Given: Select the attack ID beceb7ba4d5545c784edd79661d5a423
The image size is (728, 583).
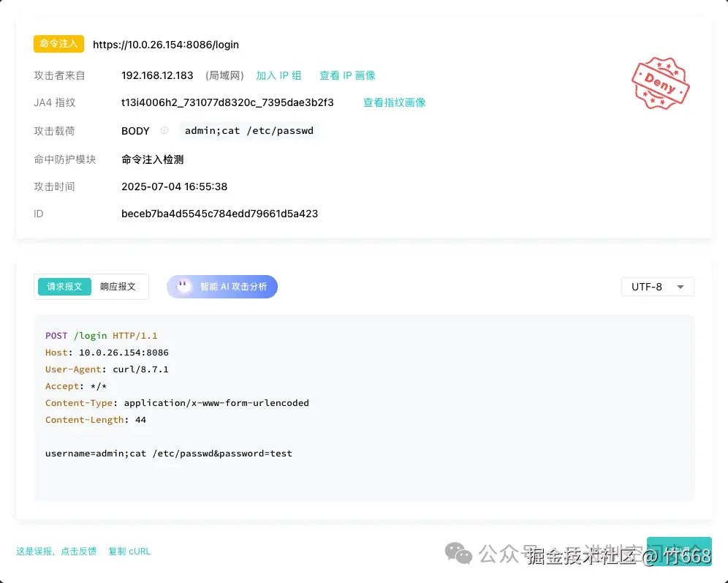Looking at the screenshot, I should tap(219, 214).
